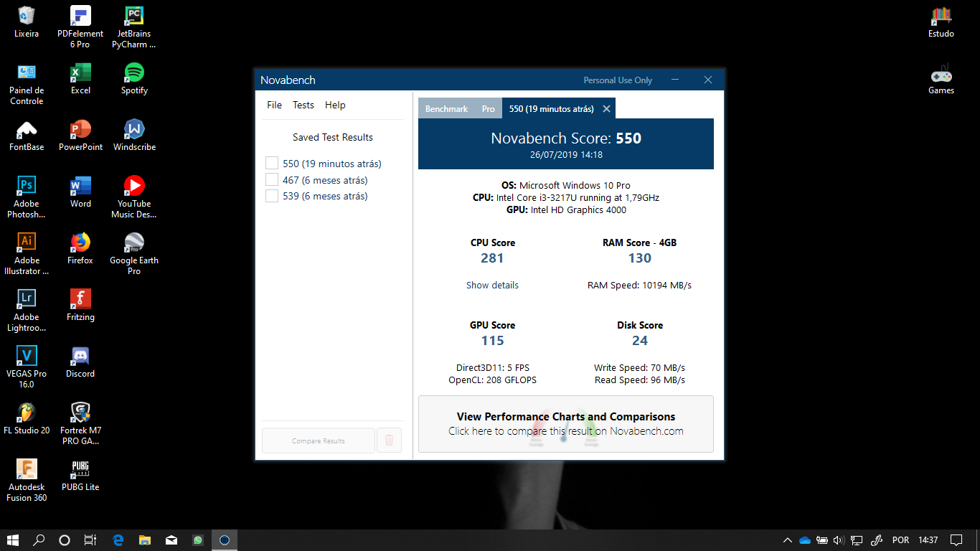
Task: Open taskbar search magnifier
Action: (39, 540)
